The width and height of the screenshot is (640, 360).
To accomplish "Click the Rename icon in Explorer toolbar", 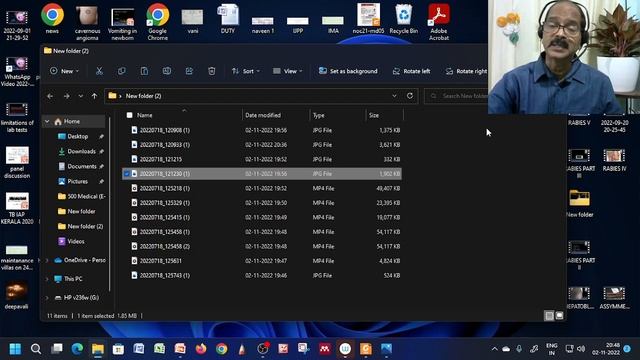I will click(167, 71).
